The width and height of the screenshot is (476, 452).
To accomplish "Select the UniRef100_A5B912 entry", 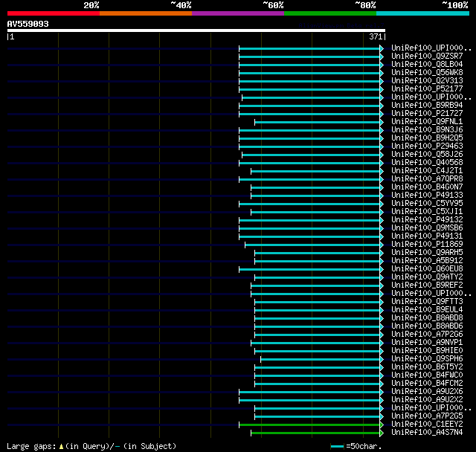I will [x=427, y=261].
